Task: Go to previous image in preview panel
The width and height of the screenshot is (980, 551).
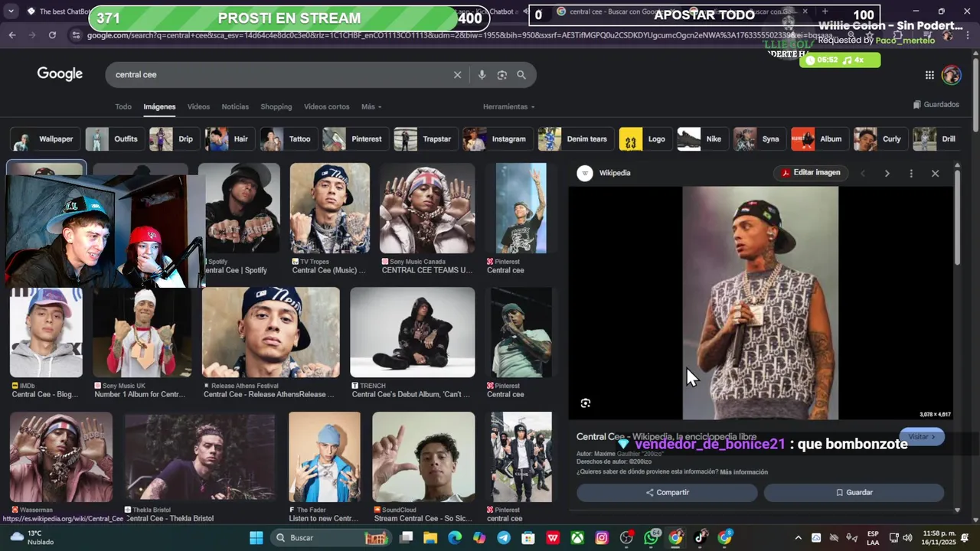Action: 863,174
